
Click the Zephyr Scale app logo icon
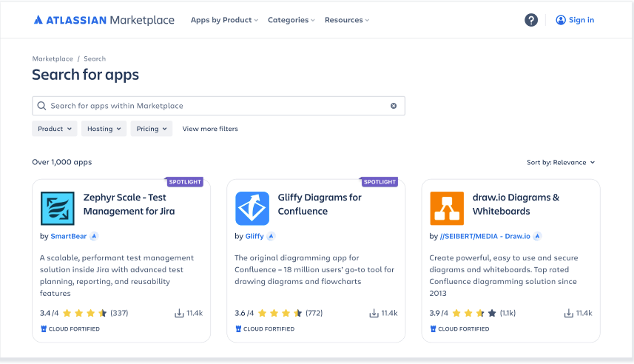pyautogui.click(x=57, y=208)
